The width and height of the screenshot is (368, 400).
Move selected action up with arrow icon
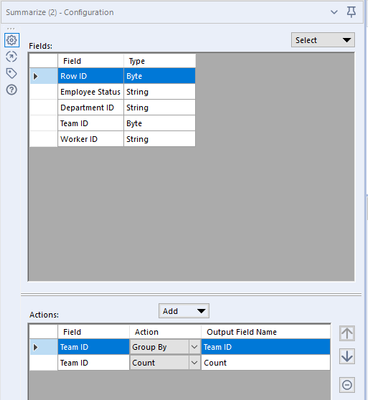coord(347,333)
